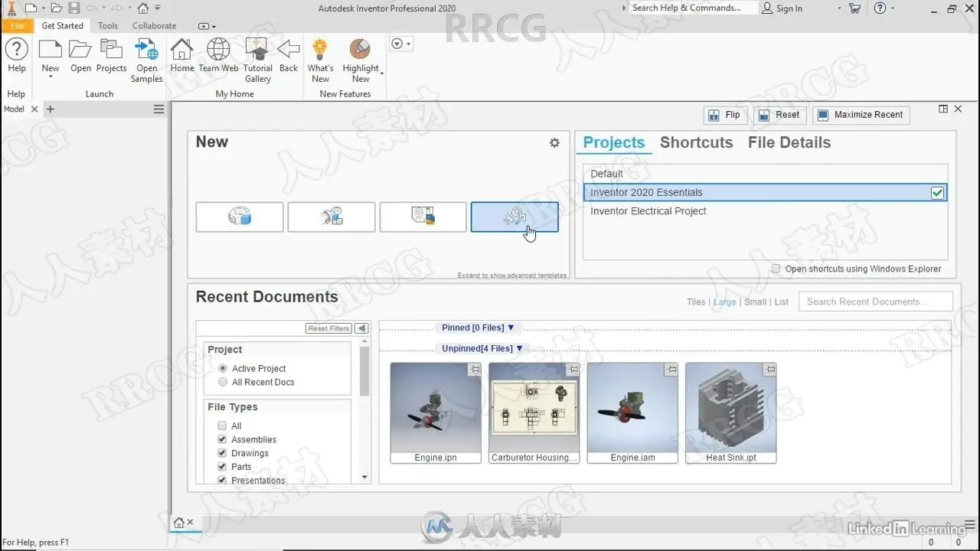Open the Tutorial Gallery

pyautogui.click(x=258, y=60)
